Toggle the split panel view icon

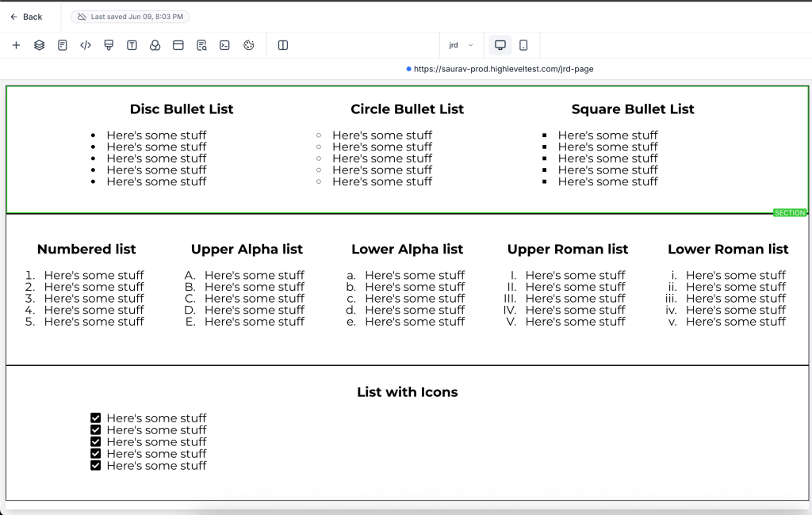(x=283, y=45)
